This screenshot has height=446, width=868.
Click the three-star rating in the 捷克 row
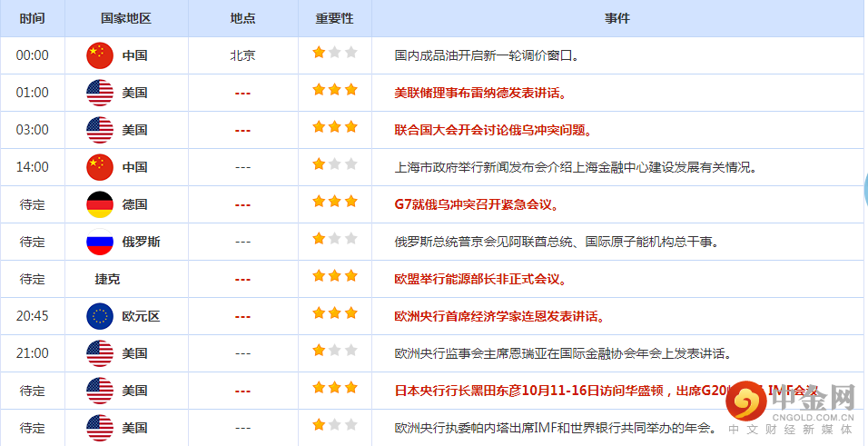coord(335,276)
